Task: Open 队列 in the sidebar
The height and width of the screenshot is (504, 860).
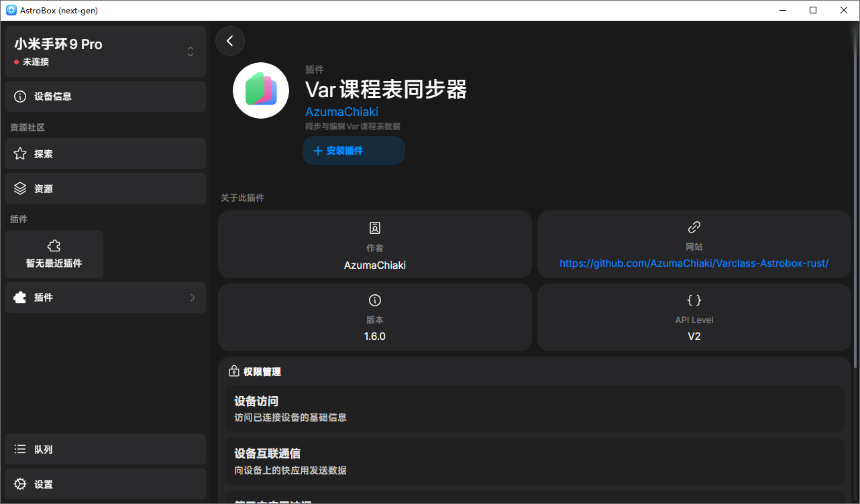Action: tap(105, 449)
